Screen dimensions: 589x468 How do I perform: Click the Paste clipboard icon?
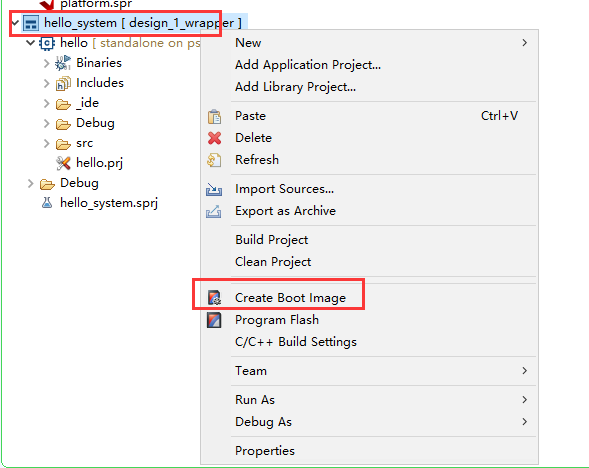214,116
